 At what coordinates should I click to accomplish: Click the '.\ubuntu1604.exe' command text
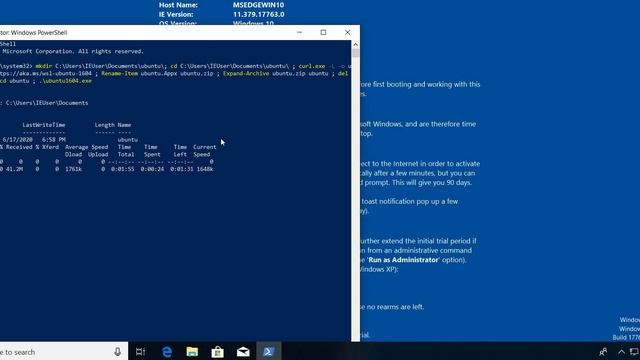pyautogui.click(x=65, y=81)
